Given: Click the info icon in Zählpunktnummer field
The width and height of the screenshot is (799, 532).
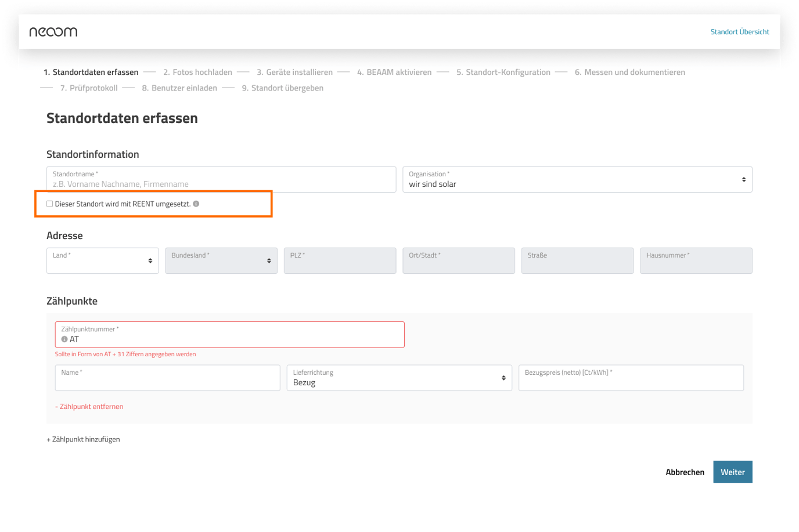Looking at the screenshot, I should (x=64, y=339).
